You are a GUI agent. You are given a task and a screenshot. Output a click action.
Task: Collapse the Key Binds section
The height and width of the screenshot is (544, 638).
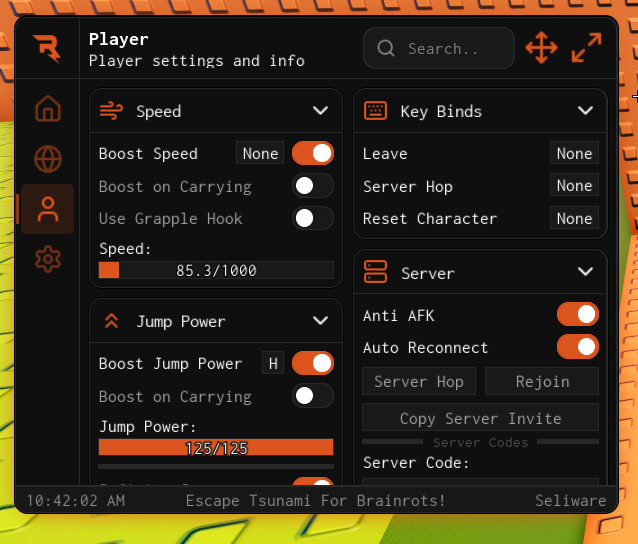[585, 111]
